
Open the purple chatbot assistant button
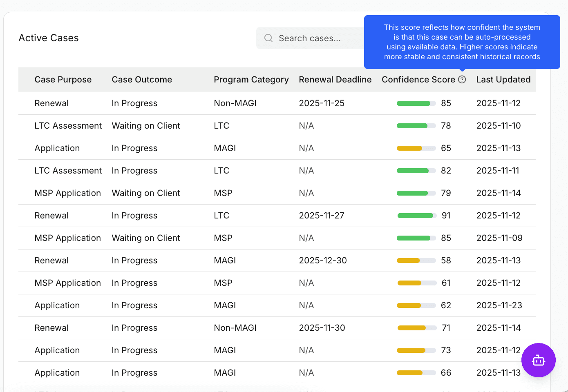pos(538,360)
